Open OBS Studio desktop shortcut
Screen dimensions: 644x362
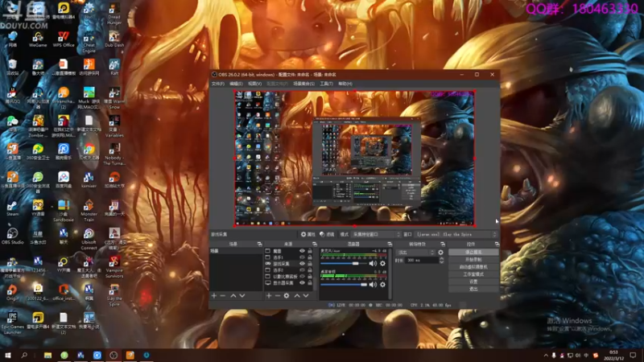(12, 236)
